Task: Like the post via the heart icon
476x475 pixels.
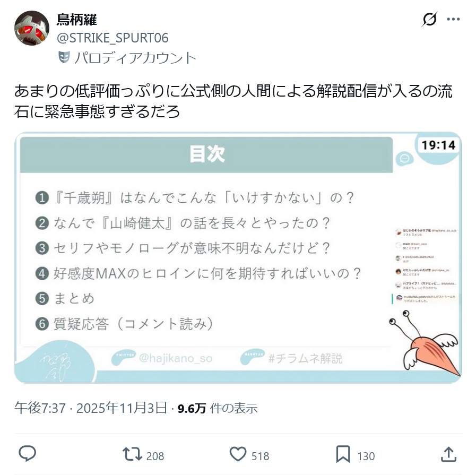Action: pyautogui.click(x=238, y=454)
